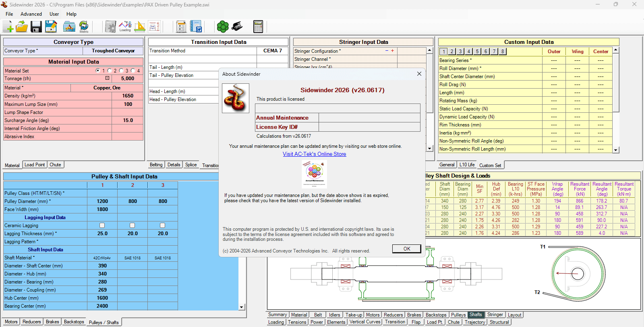Screen dimensions: 644x327
Task: Open the Conveyor Type dropdown showing Troughed Conveyor
Action: [x=113, y=51]
